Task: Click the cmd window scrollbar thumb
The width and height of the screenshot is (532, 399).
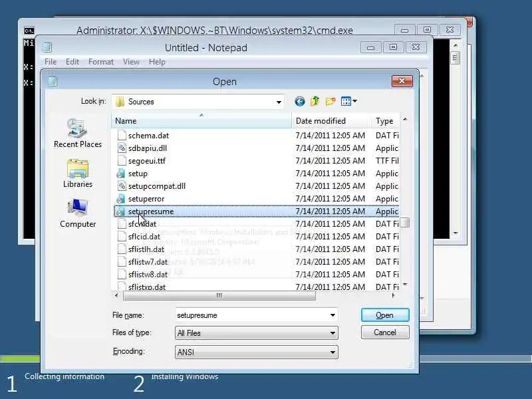Action: tap(456, 58)
